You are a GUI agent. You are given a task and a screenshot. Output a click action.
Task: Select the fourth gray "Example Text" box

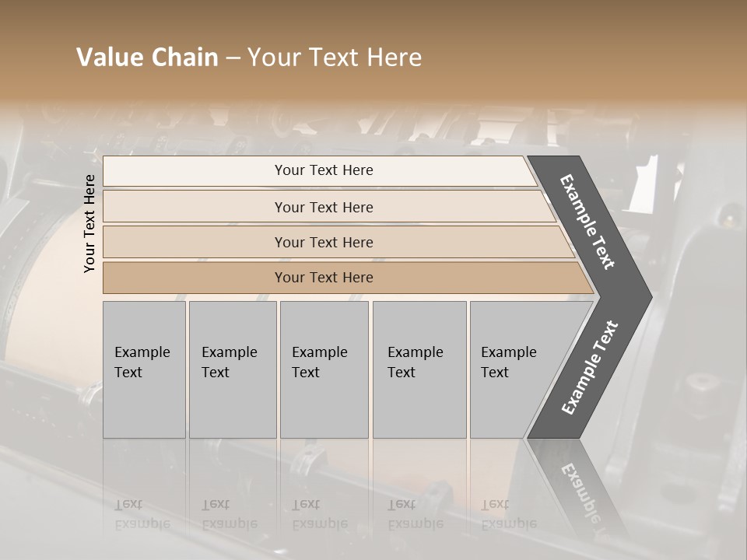tap(419, 369)
